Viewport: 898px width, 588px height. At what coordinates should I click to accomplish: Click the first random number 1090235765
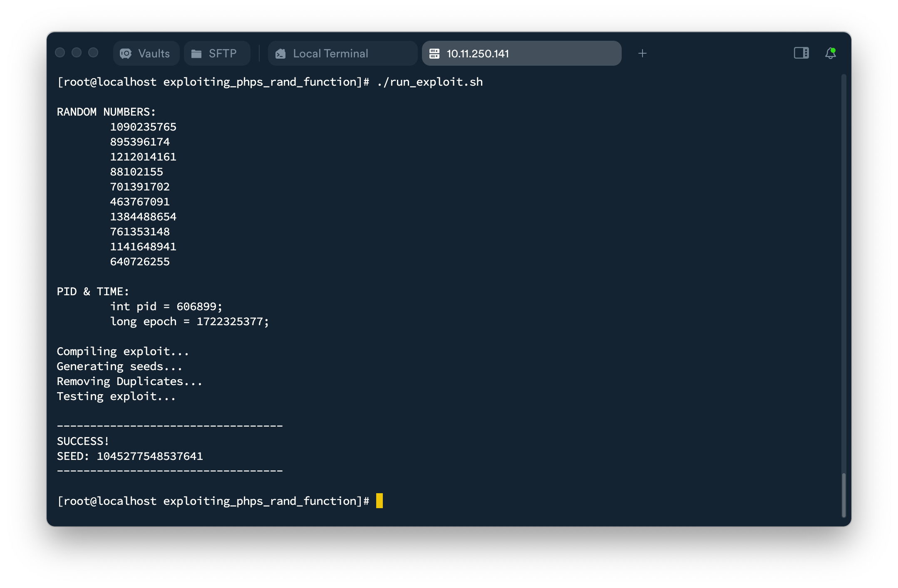point(143,127)
